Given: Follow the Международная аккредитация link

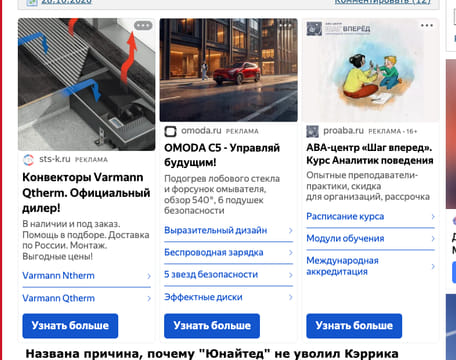Looking at the screenshot, I should point(342,266).
